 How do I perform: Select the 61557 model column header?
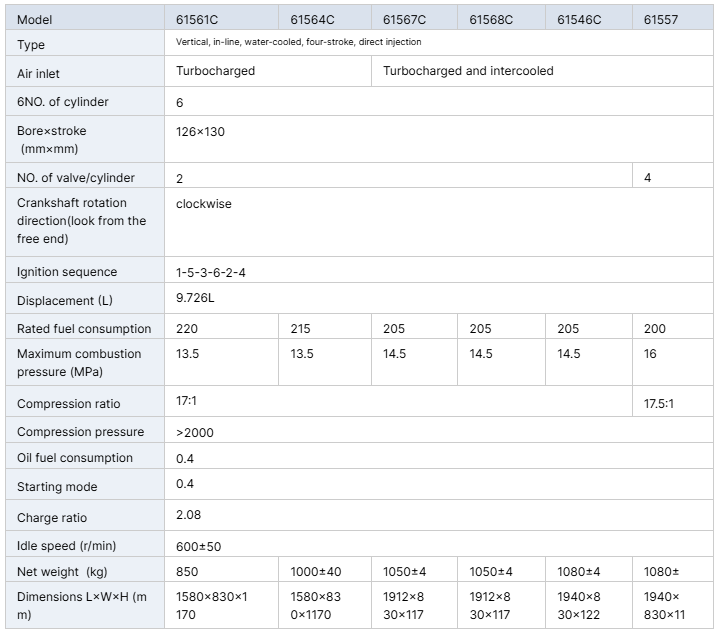click(661, 20)
